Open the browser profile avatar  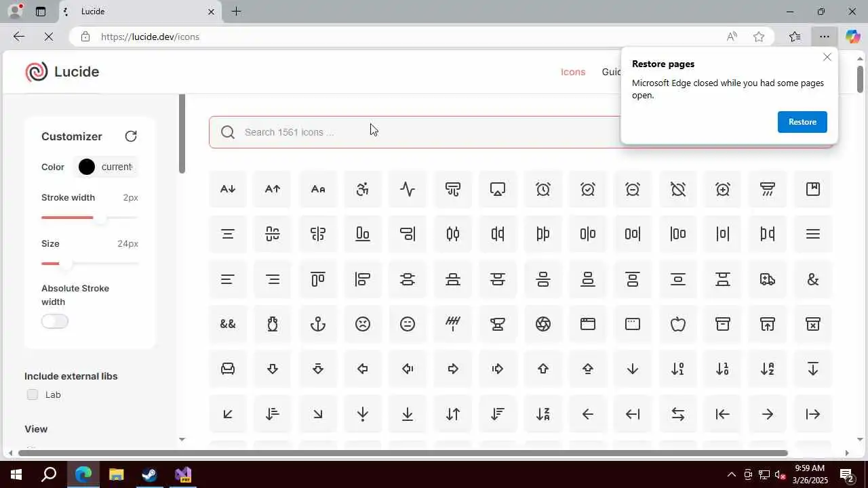pos(14,12)
